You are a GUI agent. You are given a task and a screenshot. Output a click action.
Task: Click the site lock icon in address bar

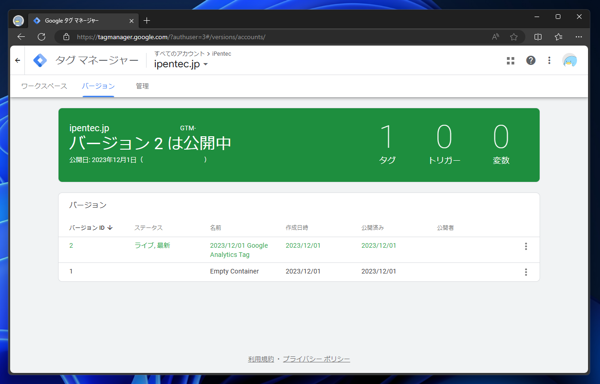click(x=66, y=37)
